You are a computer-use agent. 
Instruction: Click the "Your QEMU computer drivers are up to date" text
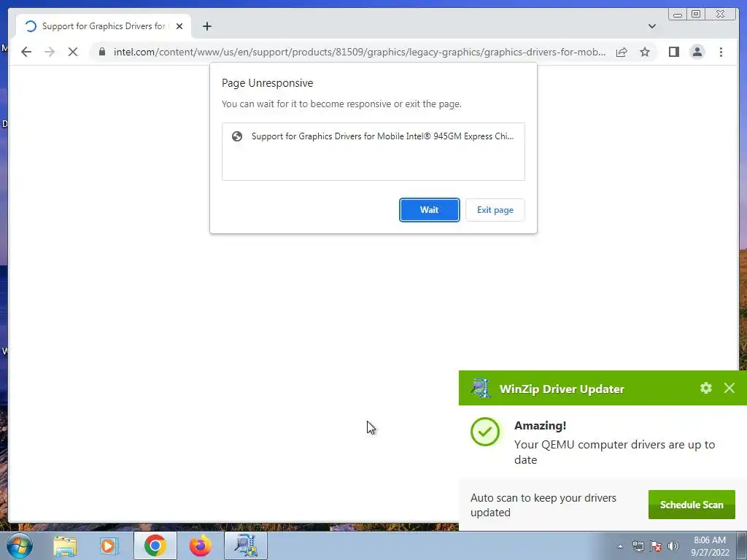614,452
